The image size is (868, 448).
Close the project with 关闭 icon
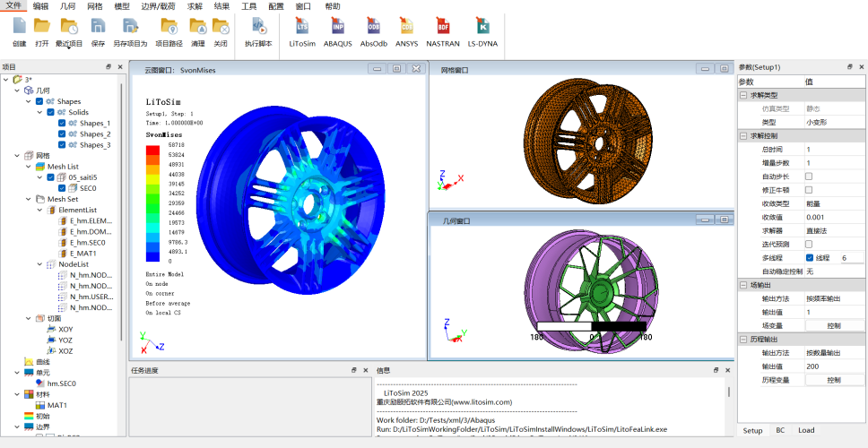[221, 26]
